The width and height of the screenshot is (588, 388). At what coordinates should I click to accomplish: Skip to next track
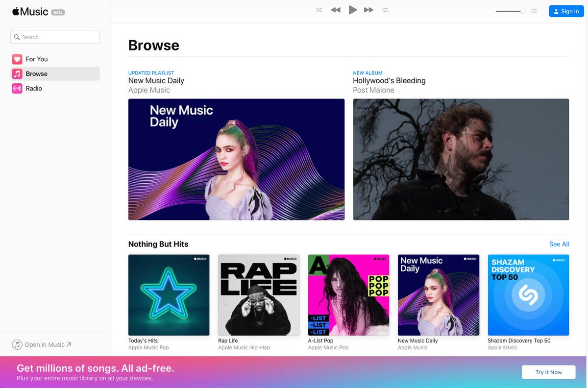click(369, 10)
